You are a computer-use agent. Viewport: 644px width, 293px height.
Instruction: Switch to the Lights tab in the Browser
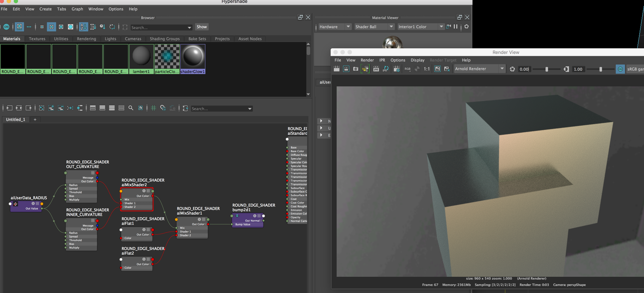pyautogui.click(x=110, y=39)
